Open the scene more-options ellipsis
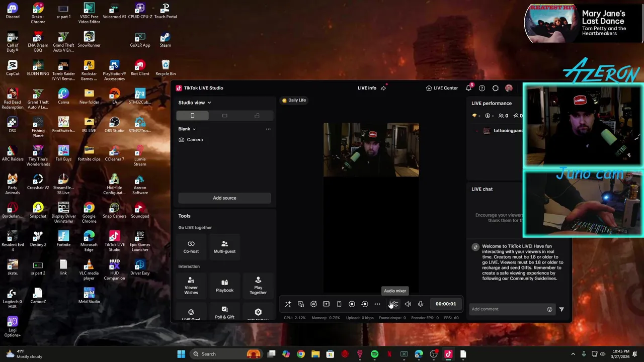 click(x=268, y=129)
